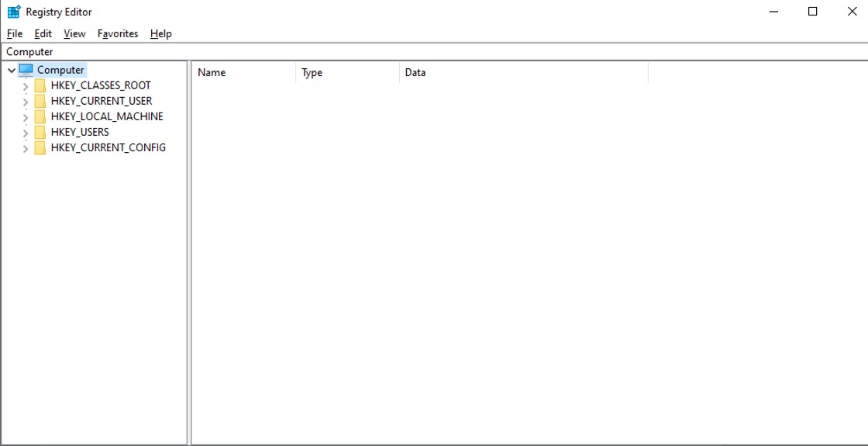Click the Computer monitor icon
Image resolution: width=868 pixels, height=446 pixels.
click(x=26, y=70)
